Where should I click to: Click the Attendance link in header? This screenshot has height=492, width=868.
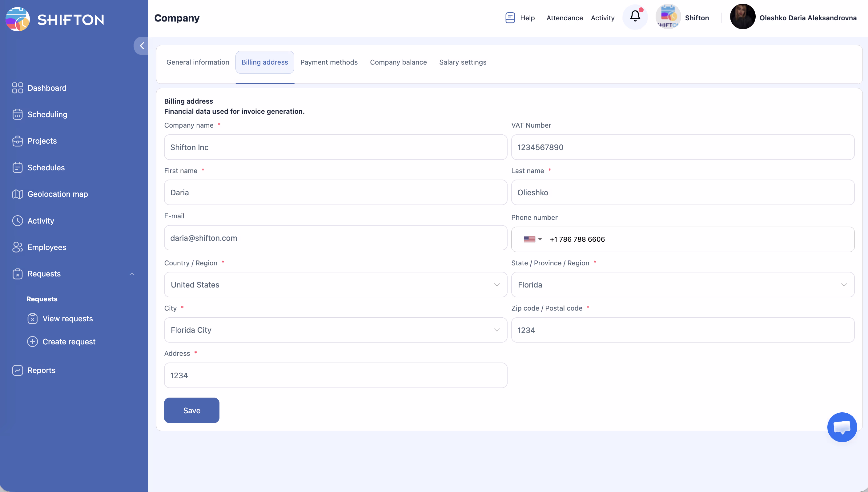(564, 18)
